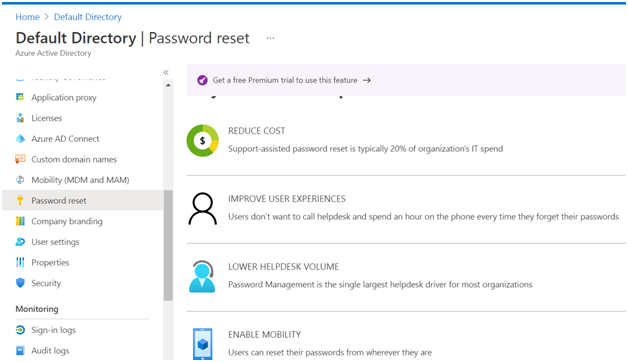Open Licenses menu item

tap(47, 118)
